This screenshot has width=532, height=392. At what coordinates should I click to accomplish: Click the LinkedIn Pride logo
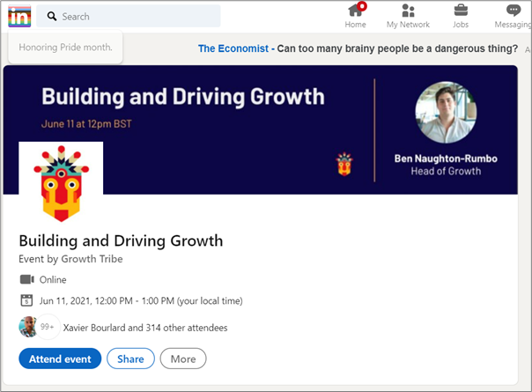19,16
